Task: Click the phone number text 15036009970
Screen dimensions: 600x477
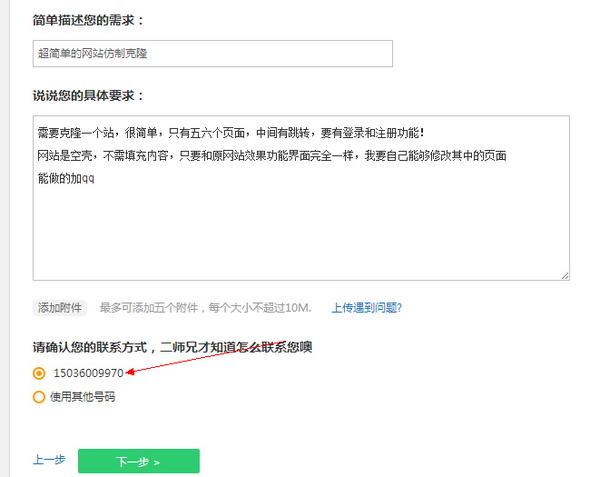Action: coord(88,373)
